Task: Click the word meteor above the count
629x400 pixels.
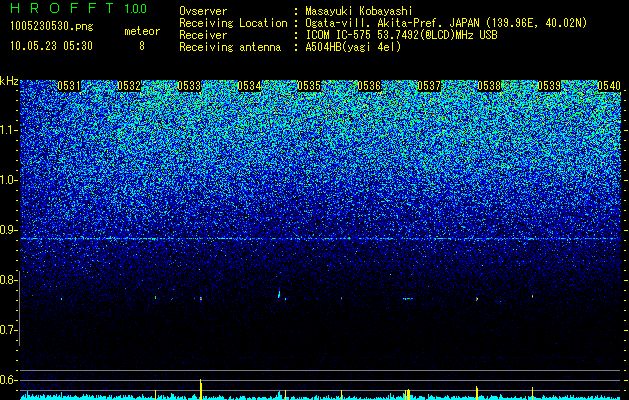Action: (x=142, y=31)
